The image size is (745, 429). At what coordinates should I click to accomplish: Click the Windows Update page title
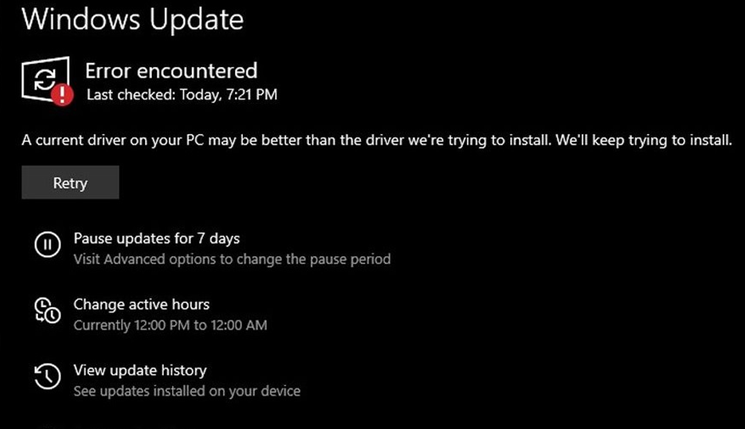133,19
